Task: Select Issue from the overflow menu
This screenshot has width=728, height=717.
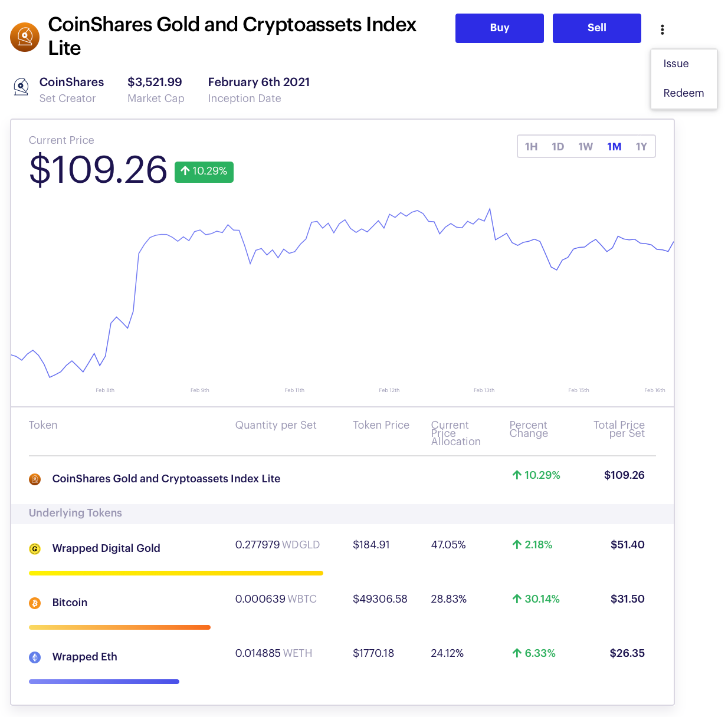Action: pos(675,64)
